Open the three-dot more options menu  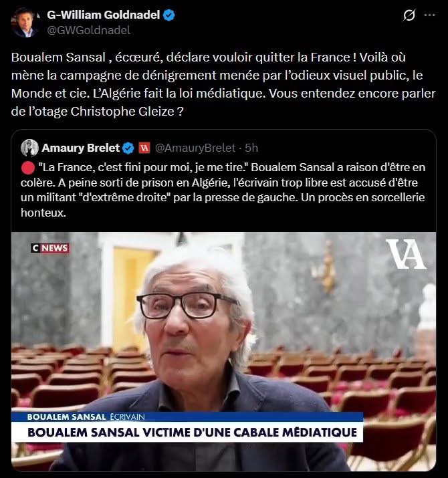[430, 15]
